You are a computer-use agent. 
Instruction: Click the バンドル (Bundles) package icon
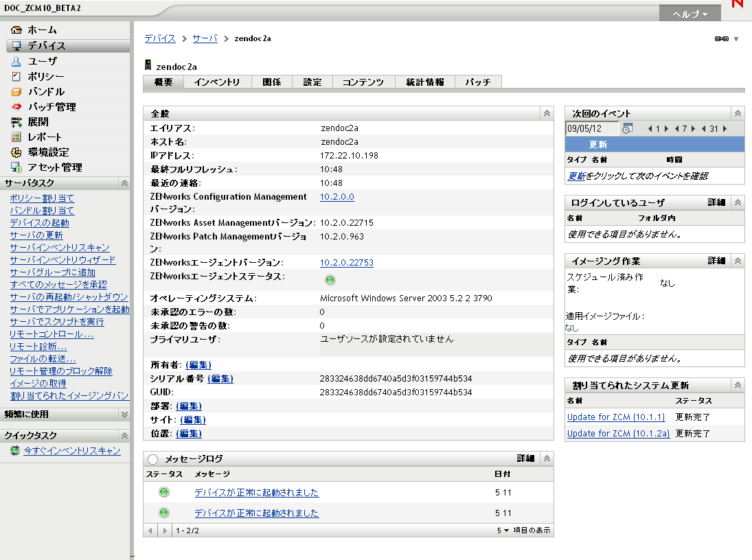(x=16, y=91)
